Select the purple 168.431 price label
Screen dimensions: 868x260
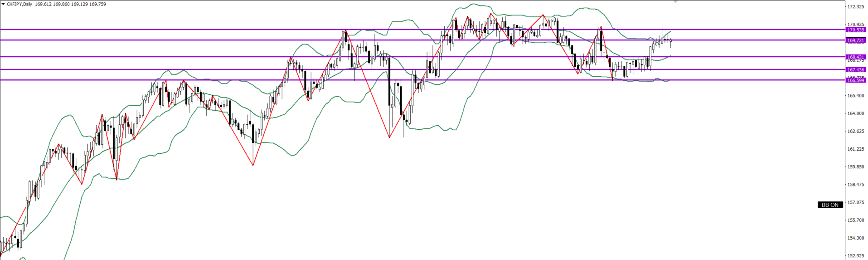(x=856, y=57)
